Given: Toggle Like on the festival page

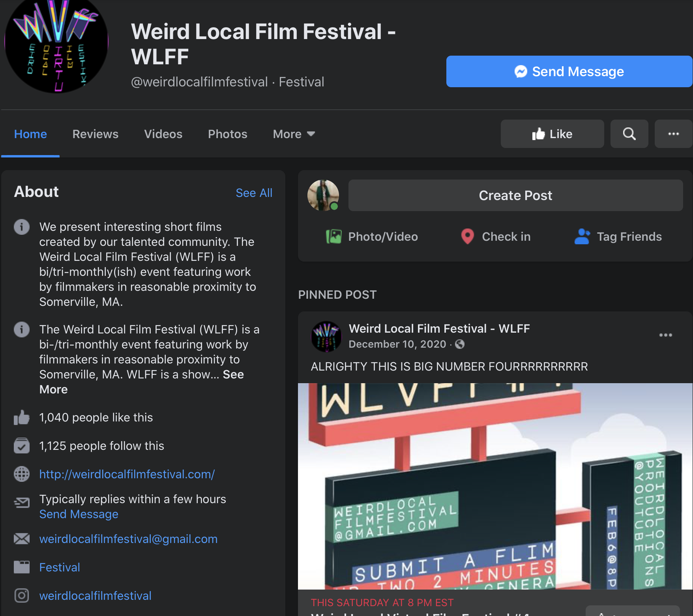Looking at the screenshot, I should [x=552, y=134].
